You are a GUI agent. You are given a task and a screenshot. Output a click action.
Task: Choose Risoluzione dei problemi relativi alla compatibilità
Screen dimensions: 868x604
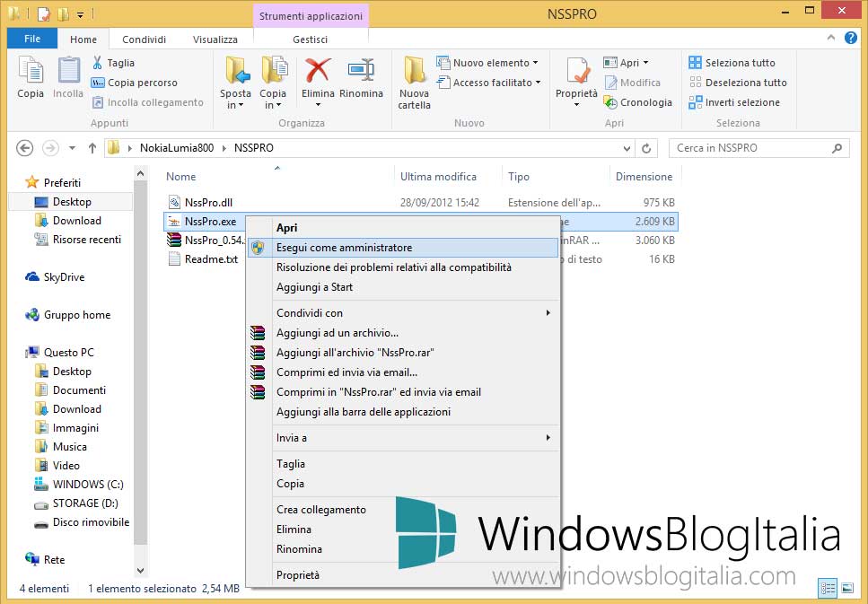(403, 267)
